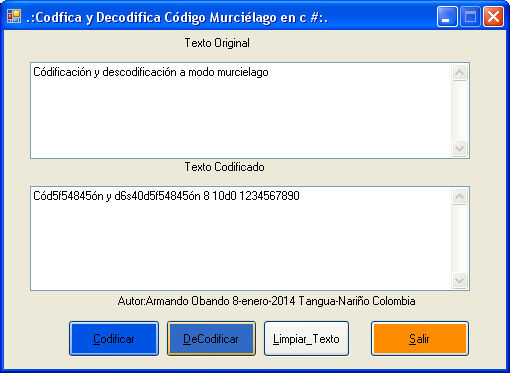Click the DeCodificar button
510x373 pixels.
click(x=211, y=338)
